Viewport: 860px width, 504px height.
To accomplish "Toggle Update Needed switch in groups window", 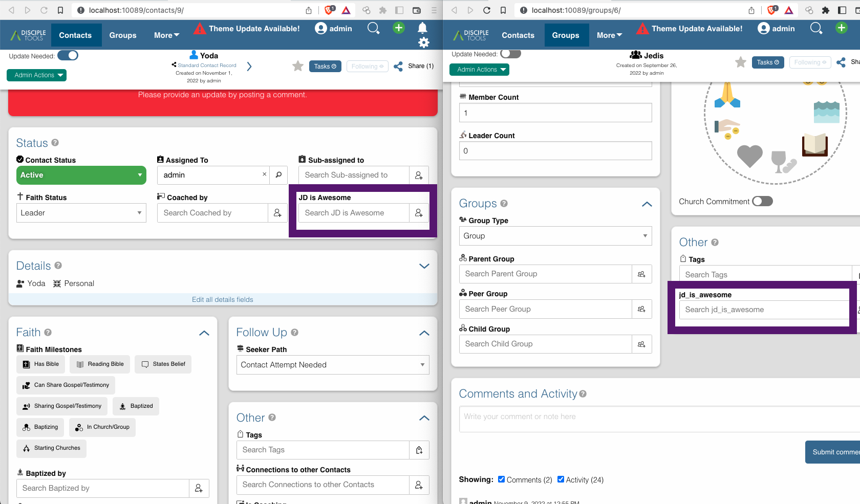I will [510, 54].
